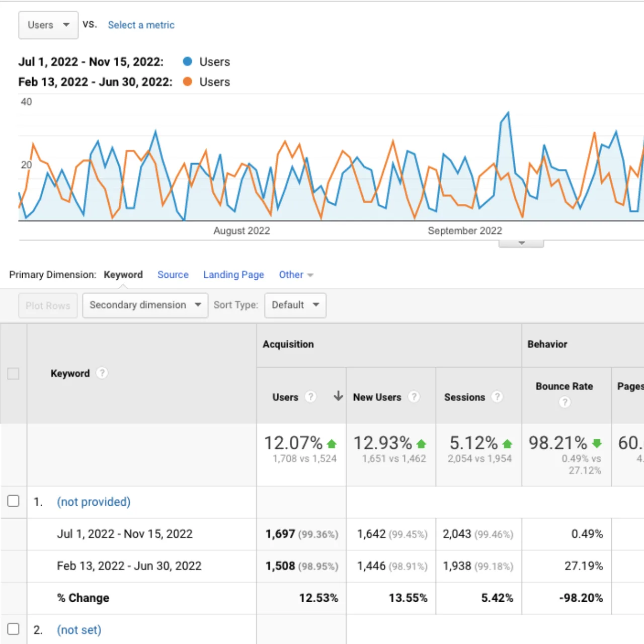Click the green up arrow beside 12.93%

click(x=422, y=444)
